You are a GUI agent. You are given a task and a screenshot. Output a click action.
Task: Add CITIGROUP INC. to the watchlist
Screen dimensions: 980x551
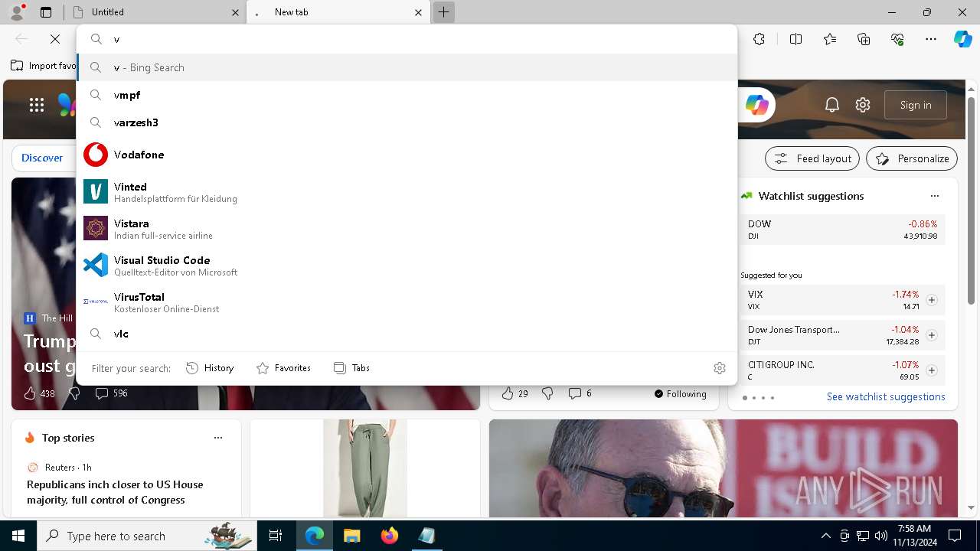pyautogui.click(x=932, y=370)
